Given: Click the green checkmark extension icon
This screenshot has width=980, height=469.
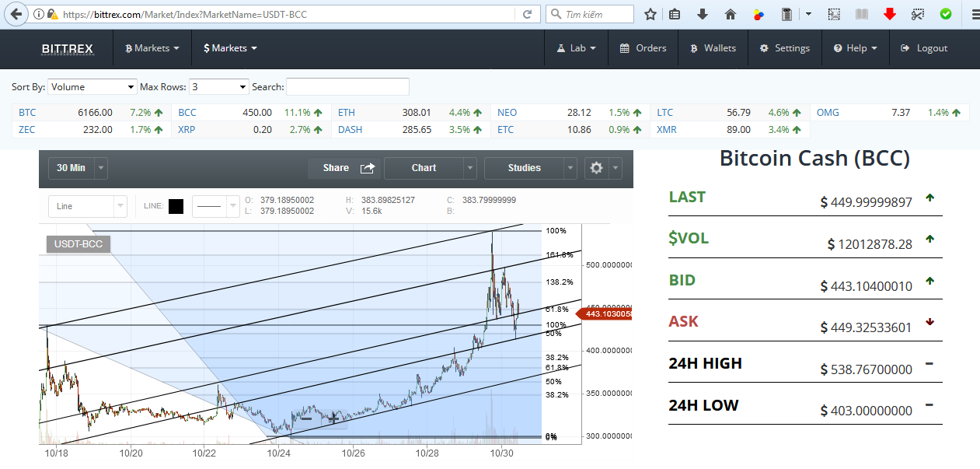Looking at the screenshot, I should (x=946, y=14).
